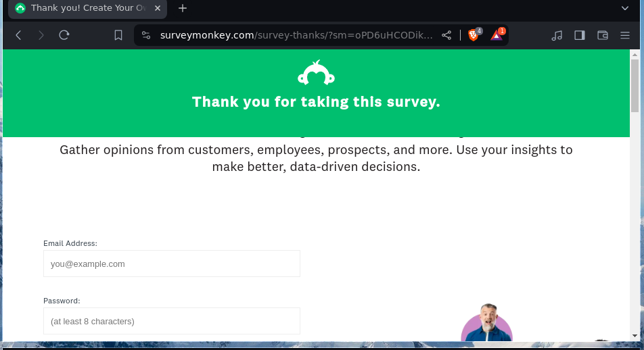Image resolution: width=644 pixels, height=350 pixels.
Task: Open the media playlist music note icon
Action: point(557,35)
